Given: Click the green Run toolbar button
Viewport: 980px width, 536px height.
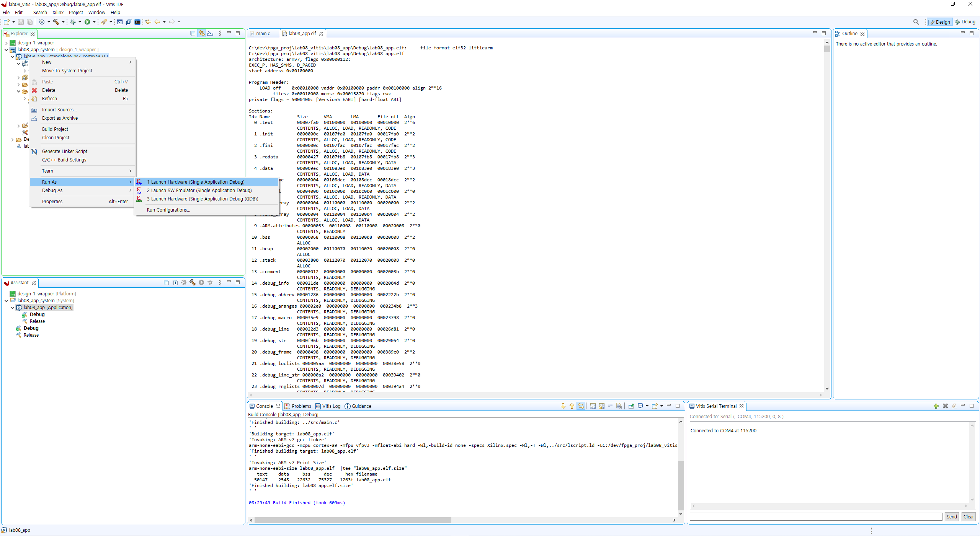Looking at the screenshot, I should 87,22.
